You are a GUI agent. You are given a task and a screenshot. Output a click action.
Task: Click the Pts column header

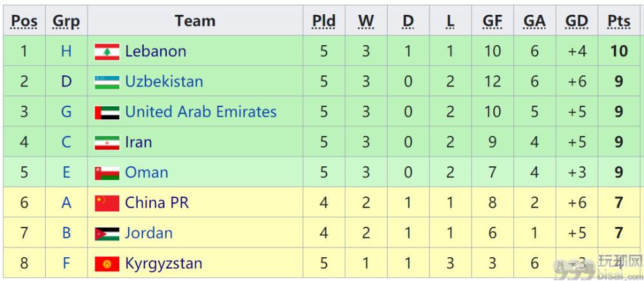point(619,21)
